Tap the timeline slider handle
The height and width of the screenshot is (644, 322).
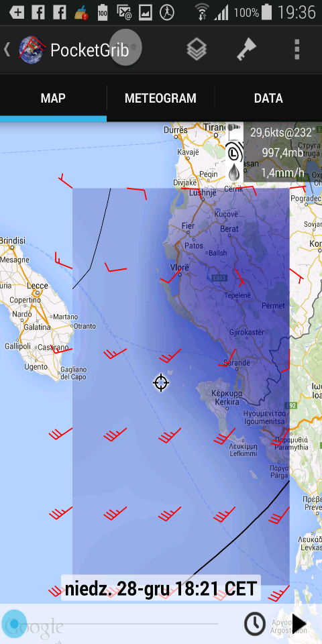(14, 625)
